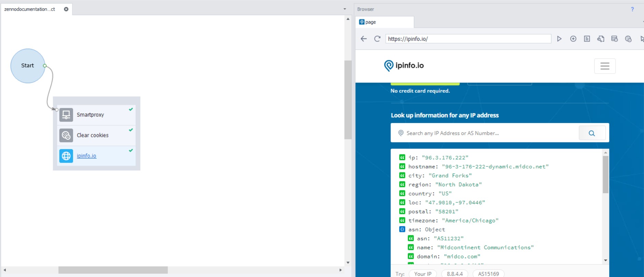The width and height of the screenshot is (644, 277).
Task: Click the green checkmark on Smartproxy
Action: [x=131, y=110]
